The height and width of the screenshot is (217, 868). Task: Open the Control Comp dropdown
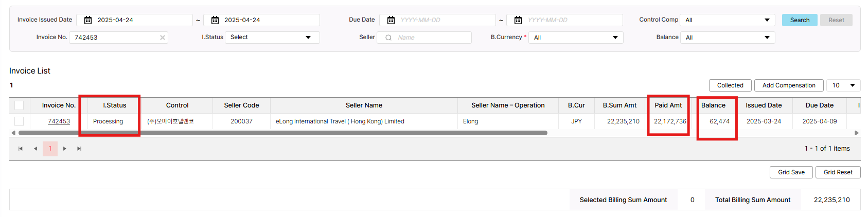[x=727, y=20]
